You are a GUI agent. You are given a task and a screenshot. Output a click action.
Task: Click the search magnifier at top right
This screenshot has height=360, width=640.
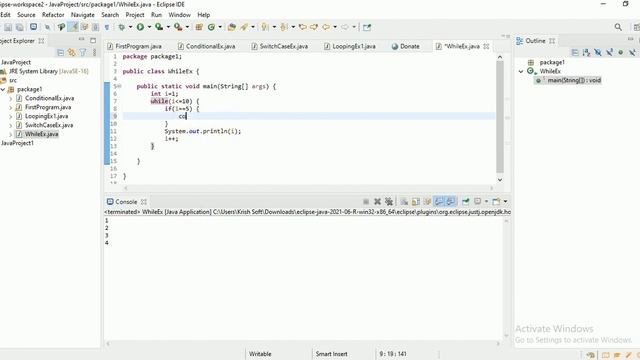tap(618, 27)
